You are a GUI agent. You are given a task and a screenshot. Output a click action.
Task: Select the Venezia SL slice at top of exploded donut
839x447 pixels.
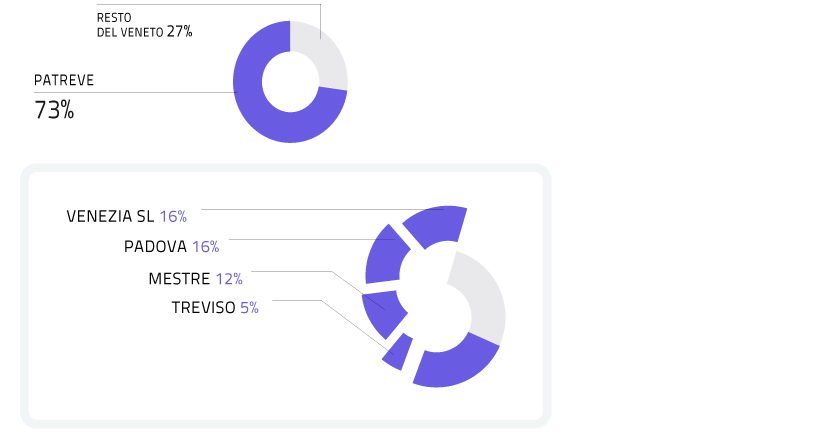coord(439,224)
